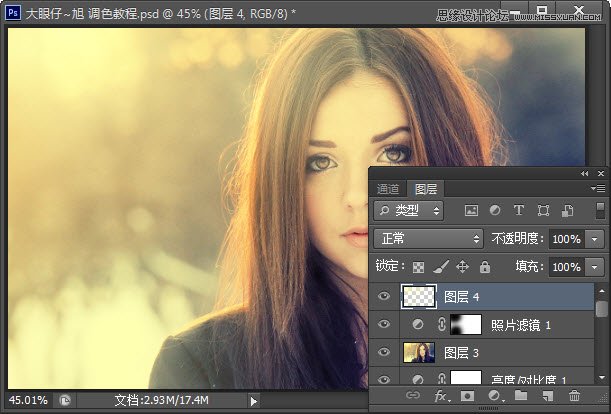Select the 图层 layers tab
This screenshot has width=611, height=414.
pyautogui.click(x=426, y=189)
